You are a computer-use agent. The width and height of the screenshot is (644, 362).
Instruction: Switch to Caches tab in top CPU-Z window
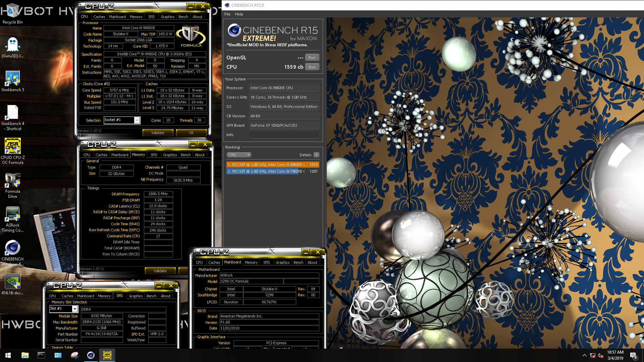coord(99,17)
